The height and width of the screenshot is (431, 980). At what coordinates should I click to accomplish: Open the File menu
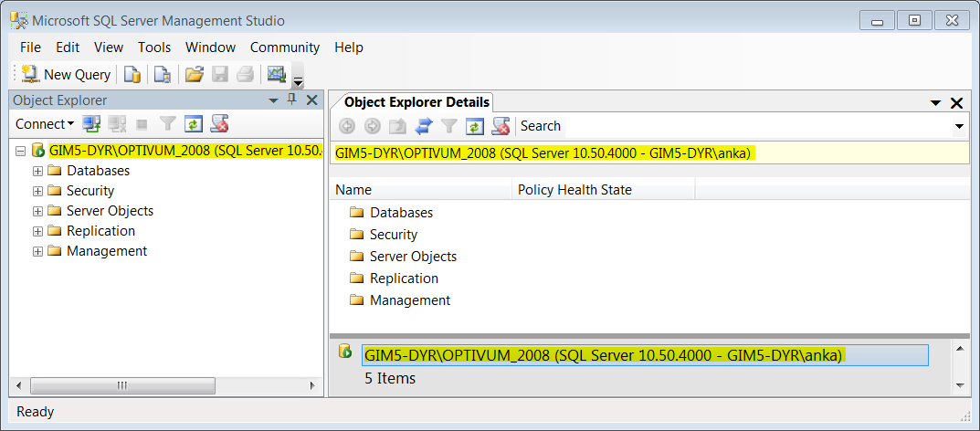(x=30, y=47)
